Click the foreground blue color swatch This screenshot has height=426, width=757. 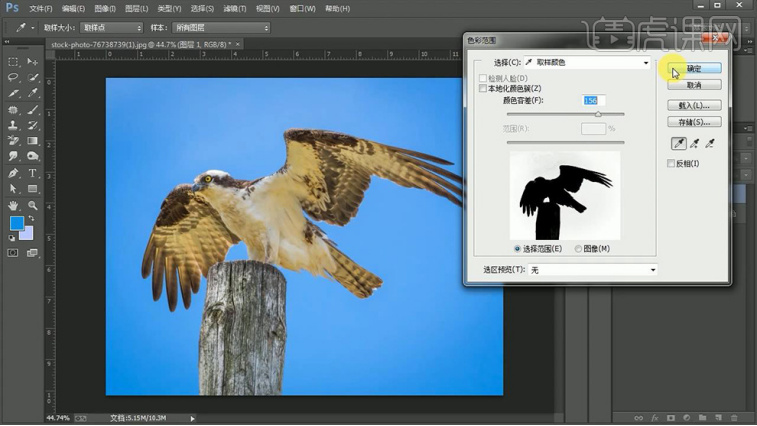click(x=16, y=224)
